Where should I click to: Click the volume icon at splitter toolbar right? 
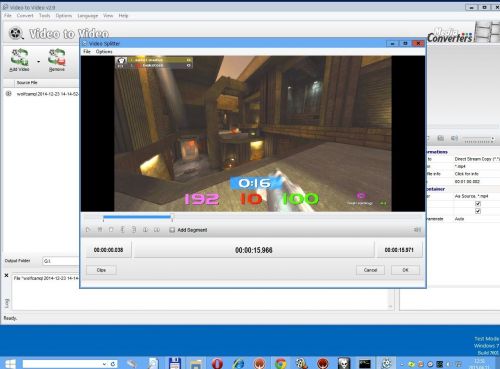(x=417, y=230)
